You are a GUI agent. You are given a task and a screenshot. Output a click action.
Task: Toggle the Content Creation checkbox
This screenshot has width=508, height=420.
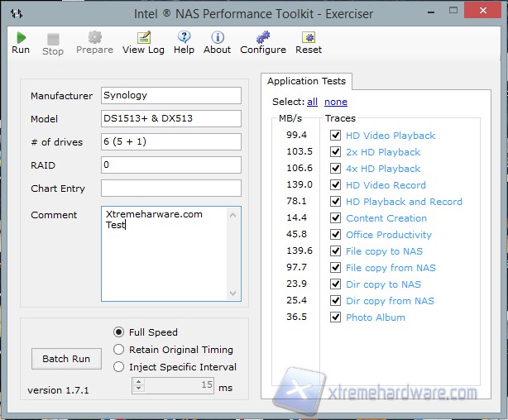(335, 218)
